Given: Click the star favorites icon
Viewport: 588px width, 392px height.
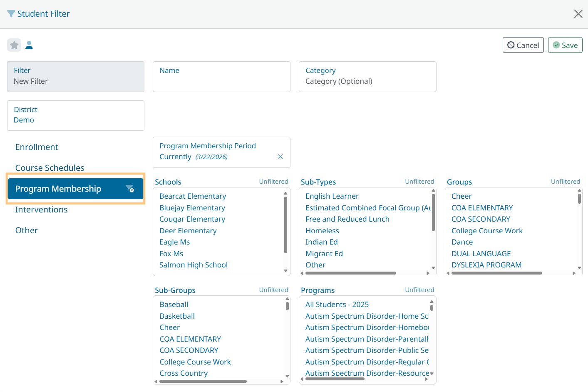Looking at the screenshot, I should coord(14,45).
